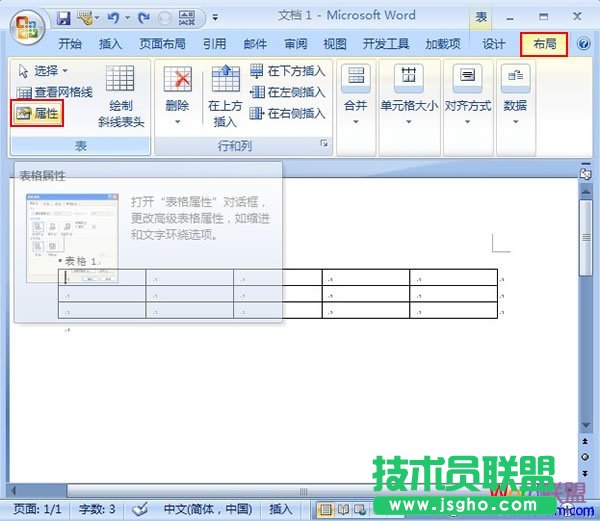Click the horizontal scrollbar left arrow

click(x=14, y=491)
